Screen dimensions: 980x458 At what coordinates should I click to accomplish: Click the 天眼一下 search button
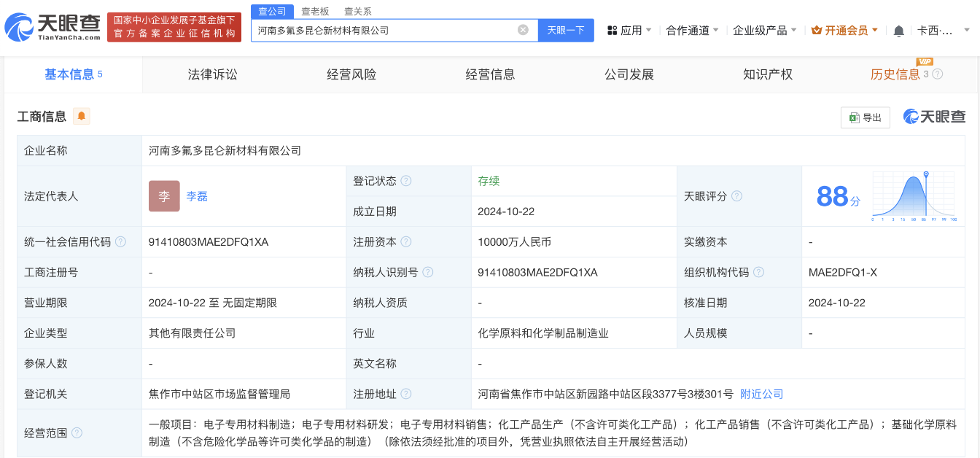(566, 30)
